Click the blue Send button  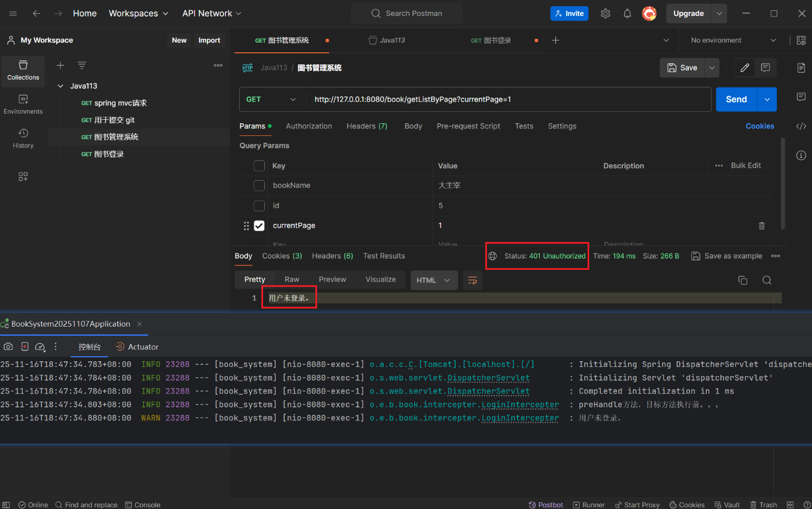point(736,99)
